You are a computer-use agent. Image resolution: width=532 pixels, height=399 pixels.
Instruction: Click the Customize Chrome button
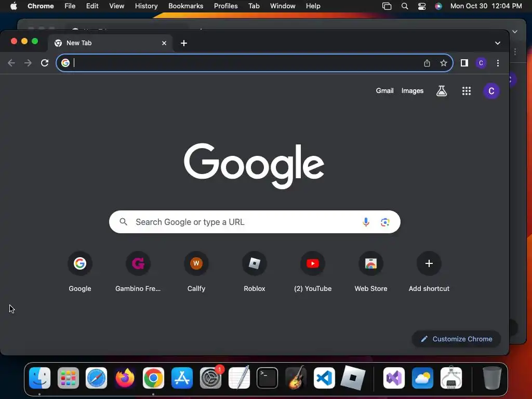pos(456,339)
